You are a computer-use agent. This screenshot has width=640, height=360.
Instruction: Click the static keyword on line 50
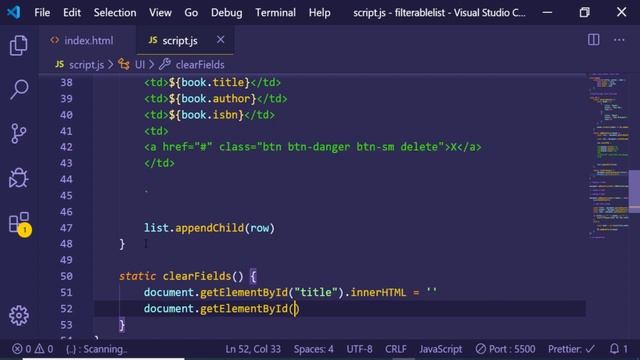137,276
